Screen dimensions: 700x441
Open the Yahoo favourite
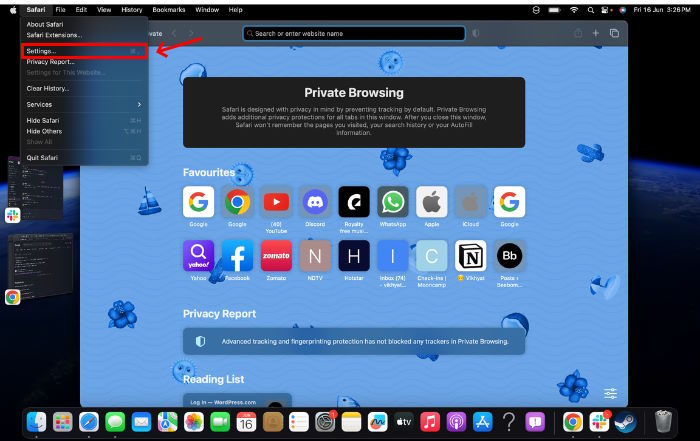pos(198,256)
